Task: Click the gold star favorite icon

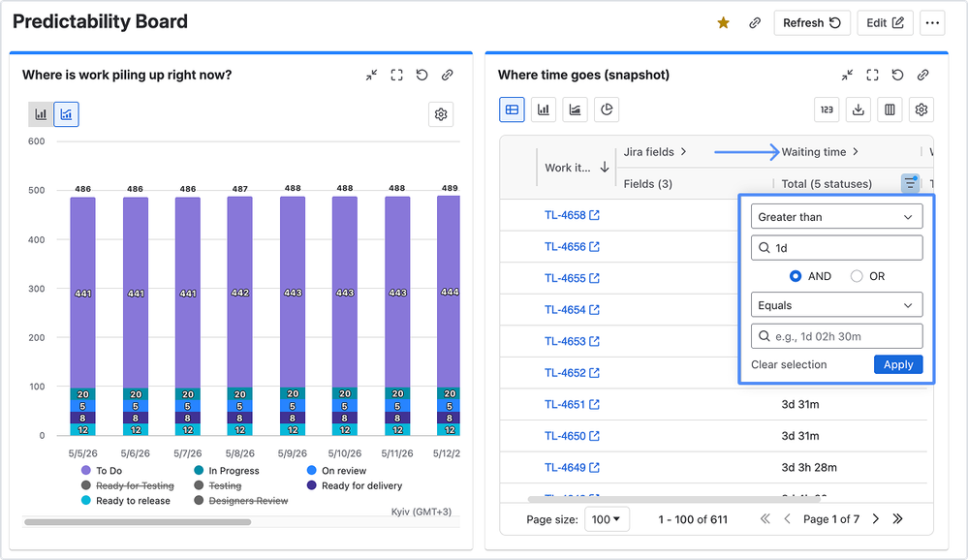Action: (x=724, y=23)
